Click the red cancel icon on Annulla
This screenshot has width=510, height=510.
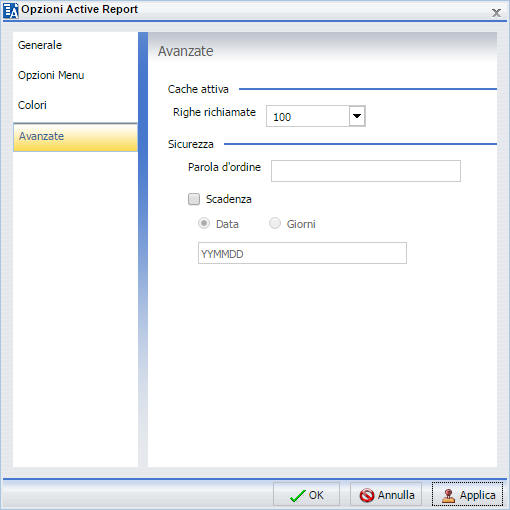367,495
